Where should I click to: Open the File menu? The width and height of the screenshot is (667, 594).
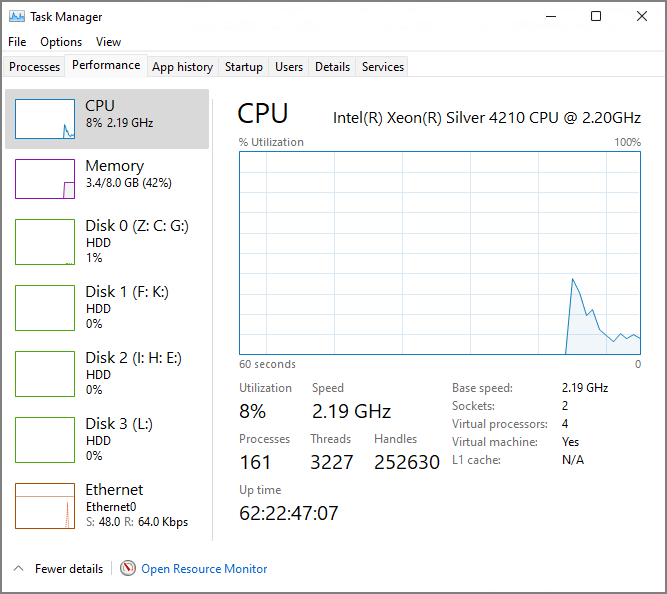click(x=17, y=42)
